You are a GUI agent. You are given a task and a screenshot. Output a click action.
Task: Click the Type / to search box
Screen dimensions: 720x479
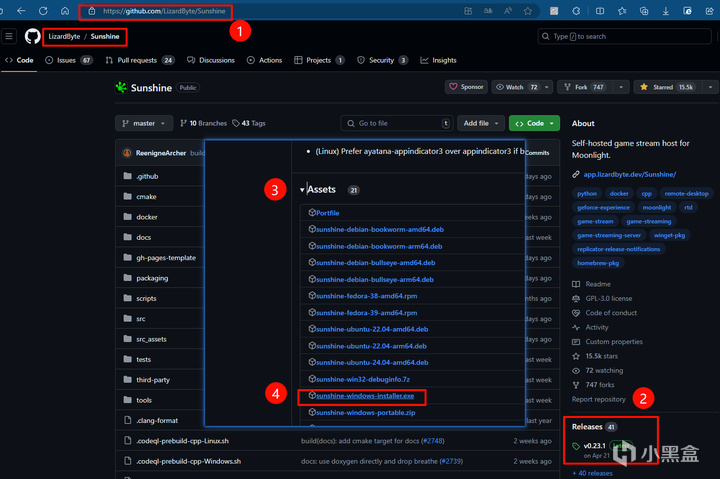624,36
